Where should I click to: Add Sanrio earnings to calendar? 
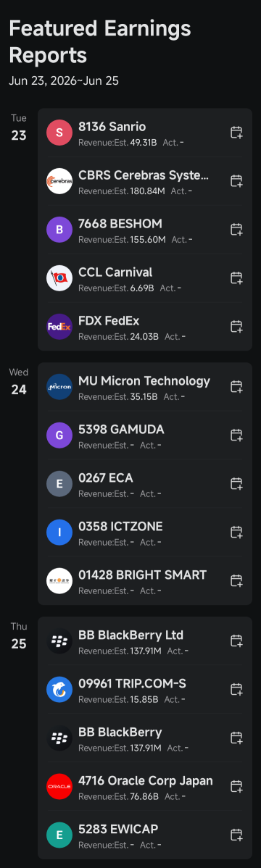coord(236,133)
